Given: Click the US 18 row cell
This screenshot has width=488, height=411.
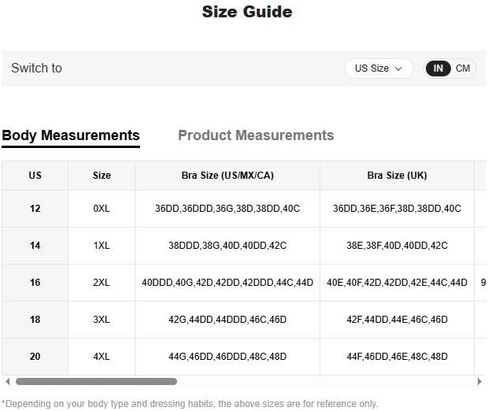Looking at the screenshot, I should point(35,320).
